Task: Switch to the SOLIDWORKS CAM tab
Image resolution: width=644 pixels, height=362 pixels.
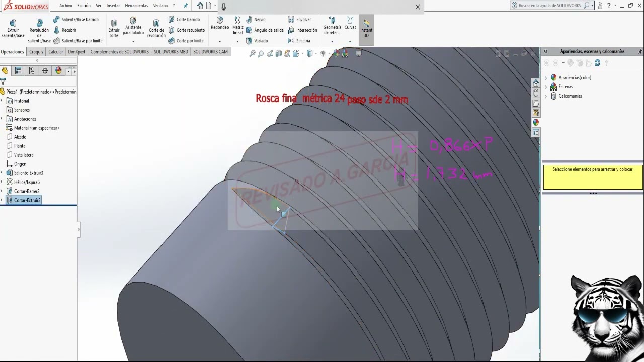Action: coord(210,52)
